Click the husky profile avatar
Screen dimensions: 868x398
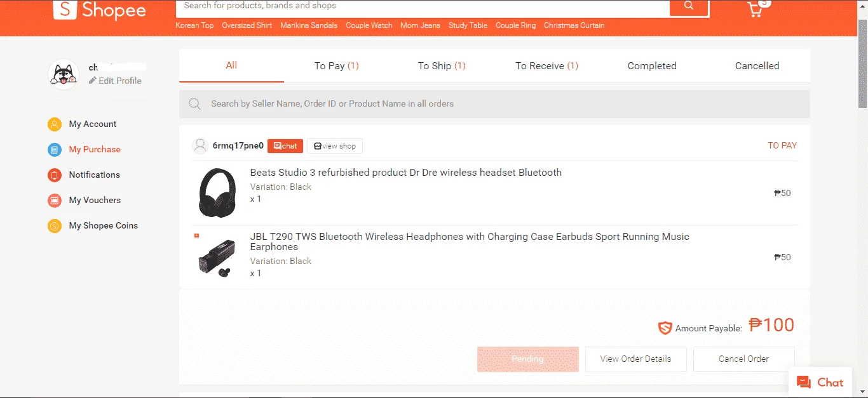coord(64,74)
